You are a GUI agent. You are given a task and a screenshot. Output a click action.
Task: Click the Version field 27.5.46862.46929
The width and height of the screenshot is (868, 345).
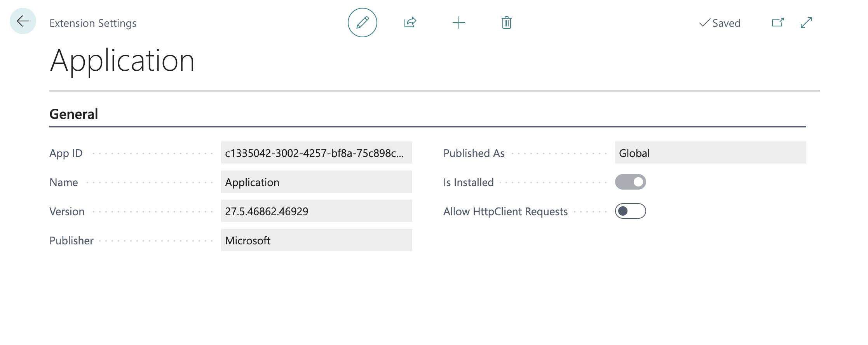pos(316,211)
